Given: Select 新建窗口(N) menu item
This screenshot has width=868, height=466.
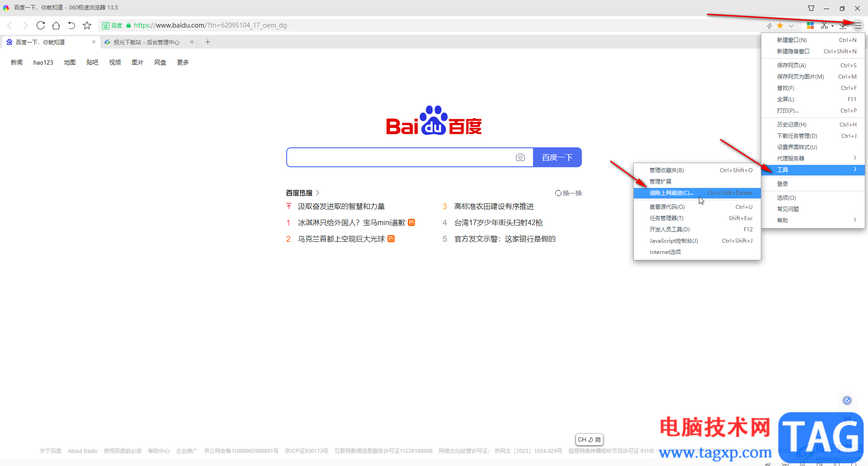Looking at the screenshot, I should click(x=813, y=40).
